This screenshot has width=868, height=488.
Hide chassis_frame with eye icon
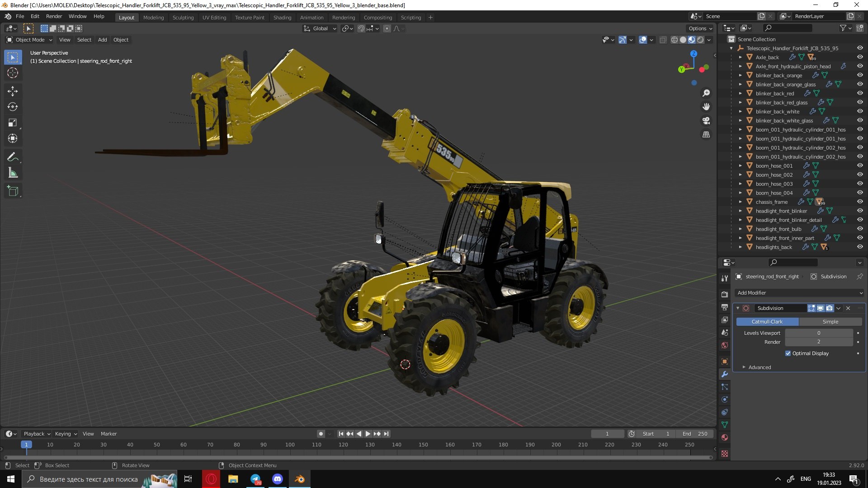pyautogui.click(x=860, y=202)
